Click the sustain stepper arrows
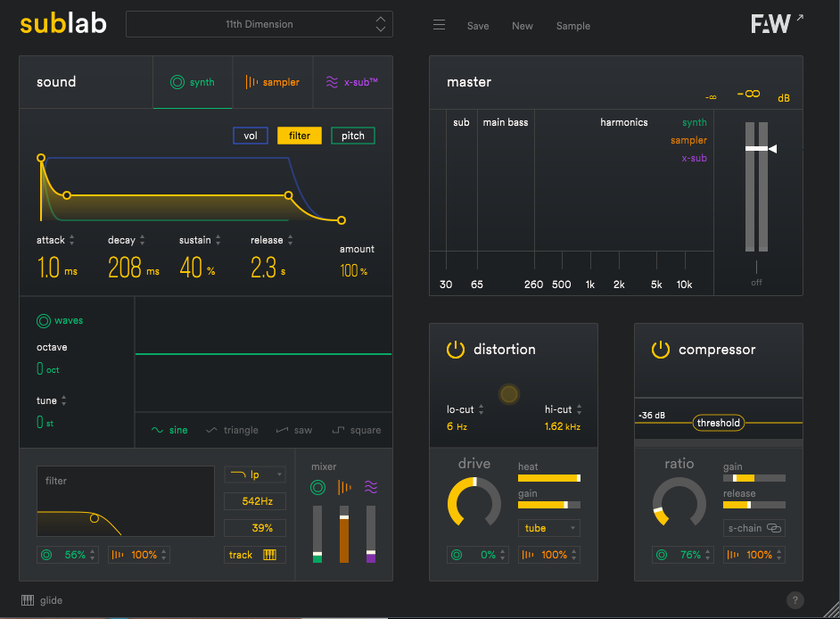The image size is (840, 619). (x=218, y=240)
